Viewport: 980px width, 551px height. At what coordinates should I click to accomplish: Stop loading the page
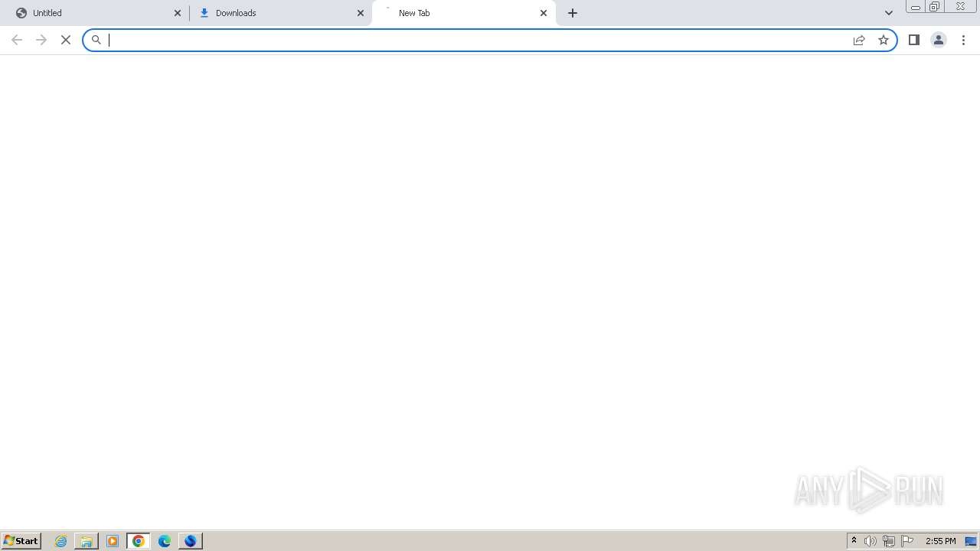click(x=66, y=40)
